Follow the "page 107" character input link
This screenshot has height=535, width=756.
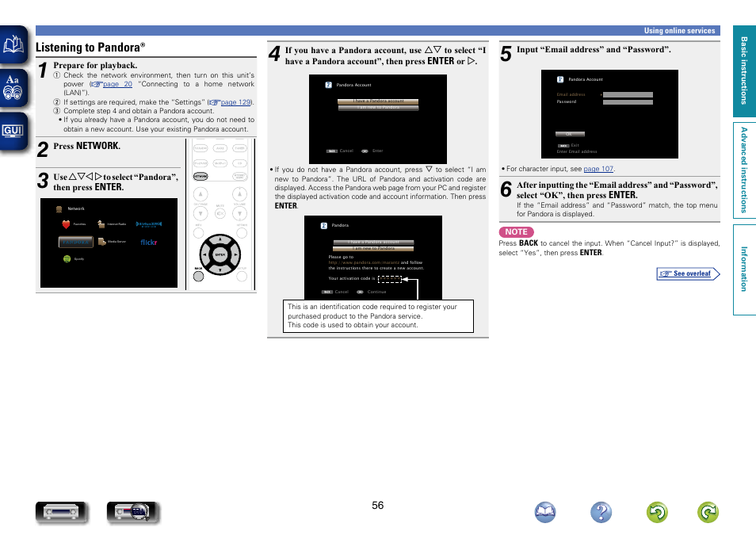pos(598,169)
